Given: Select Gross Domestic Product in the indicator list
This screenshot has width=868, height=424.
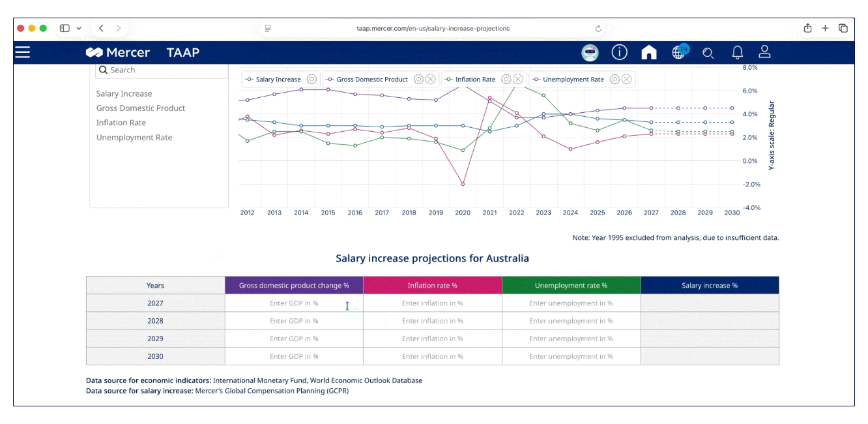Looking at the screenshot, I should pos(141,108).
